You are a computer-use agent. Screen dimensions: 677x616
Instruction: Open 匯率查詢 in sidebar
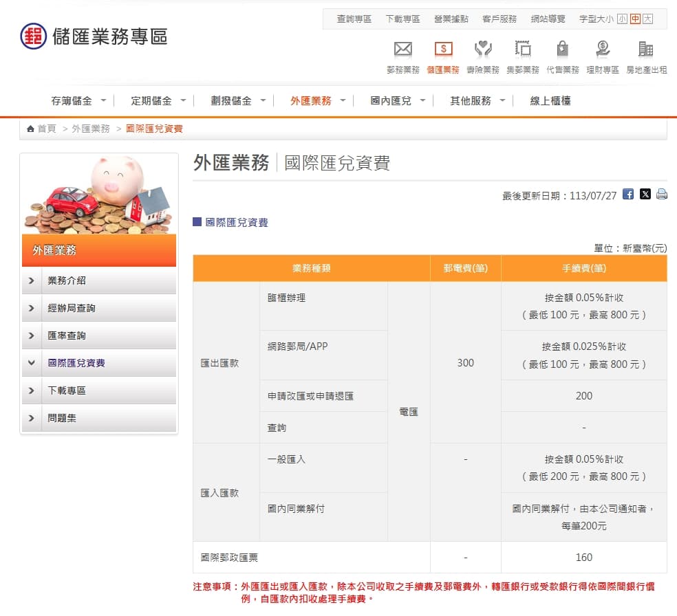67,335
